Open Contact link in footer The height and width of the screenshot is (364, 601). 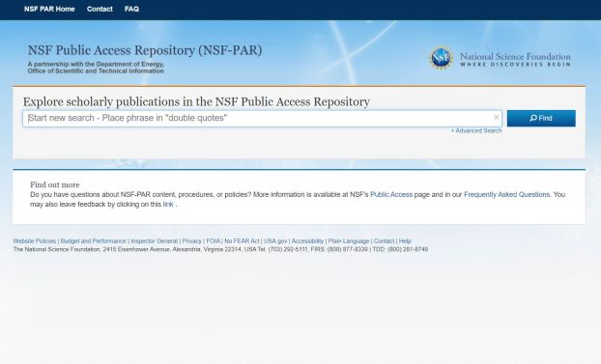coord(384,241)
